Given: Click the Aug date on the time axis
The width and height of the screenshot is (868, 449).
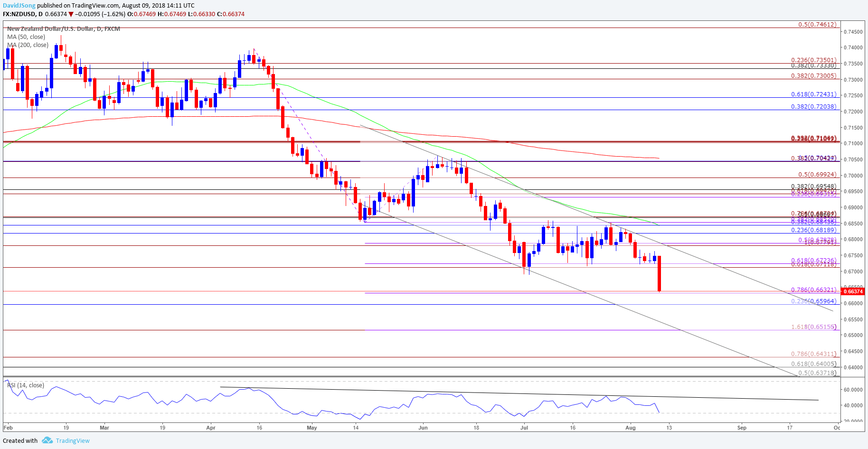Looking at the screenshot, I should tap(631, 428).
